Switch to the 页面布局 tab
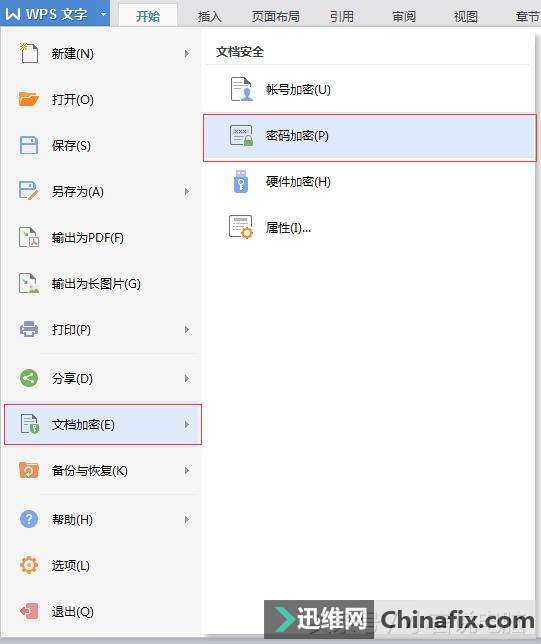 (x=275, y=16)
